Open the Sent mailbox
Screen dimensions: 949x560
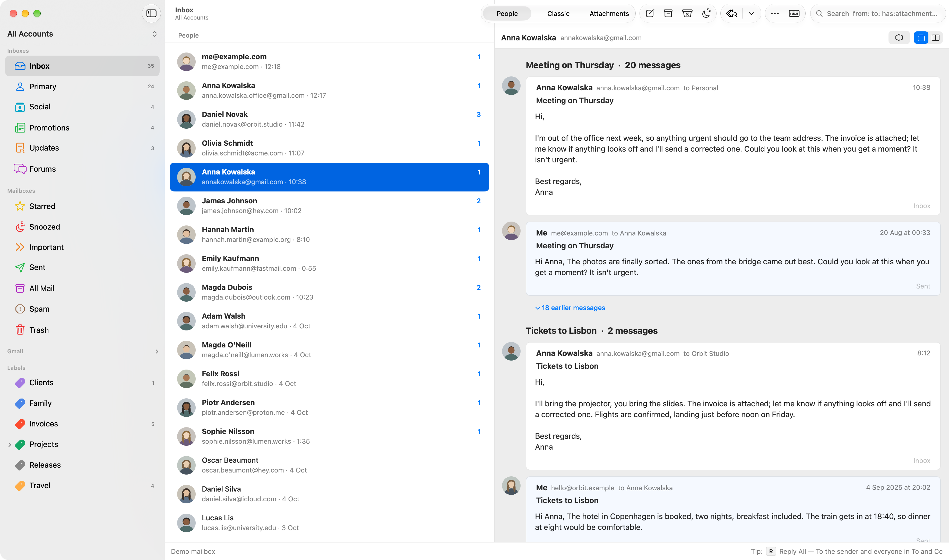[82, 268]
